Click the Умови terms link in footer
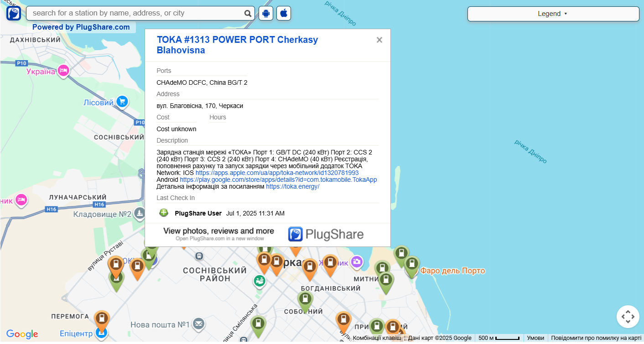644x344 pixels. coord(535,338)
